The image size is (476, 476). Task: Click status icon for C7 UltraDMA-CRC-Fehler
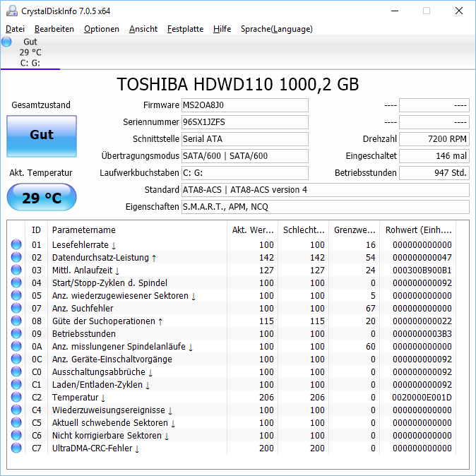[x=16, y=448]
